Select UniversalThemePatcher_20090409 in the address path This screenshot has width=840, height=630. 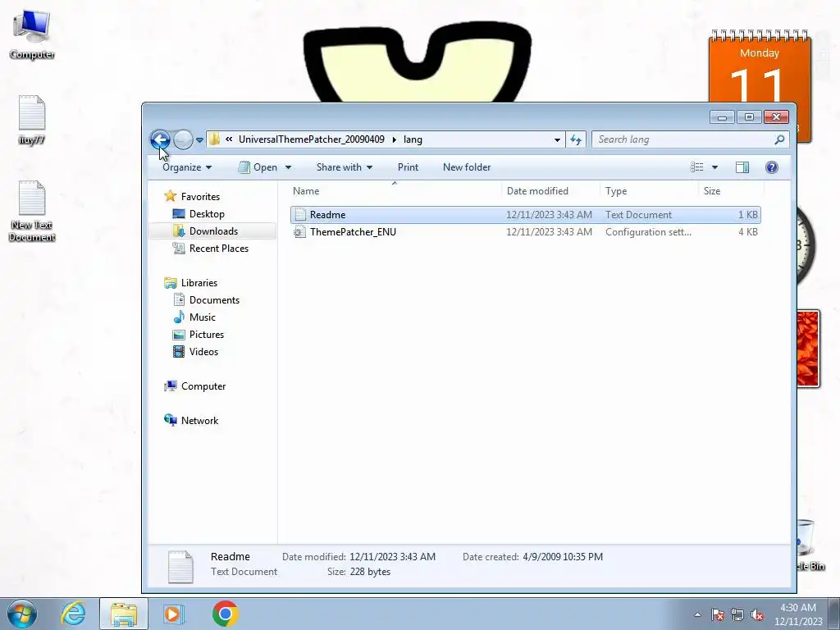tap(311, 139)
